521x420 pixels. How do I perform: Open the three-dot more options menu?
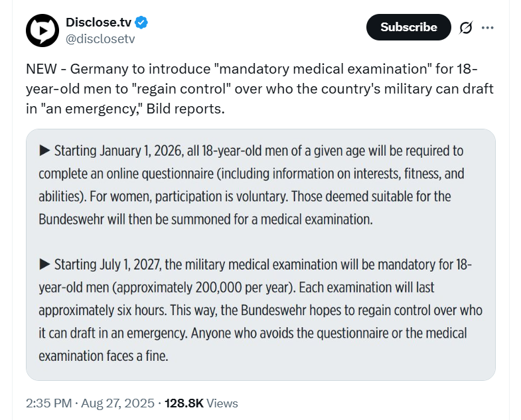[487, 28]
